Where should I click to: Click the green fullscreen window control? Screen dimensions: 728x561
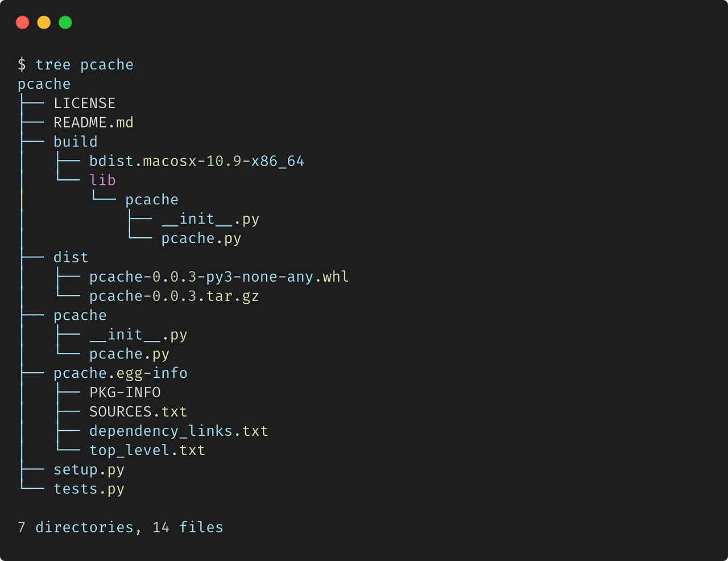point(65,22)
